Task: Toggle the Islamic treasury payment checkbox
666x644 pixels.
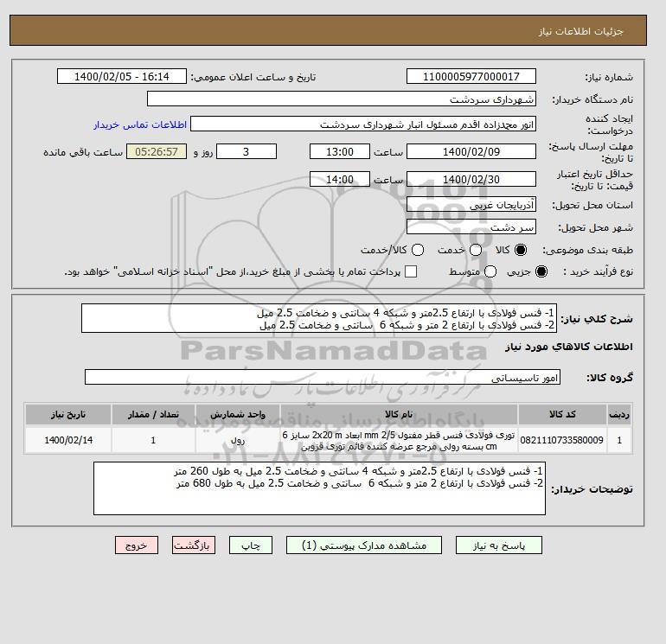Action: [x=411, y=271]
